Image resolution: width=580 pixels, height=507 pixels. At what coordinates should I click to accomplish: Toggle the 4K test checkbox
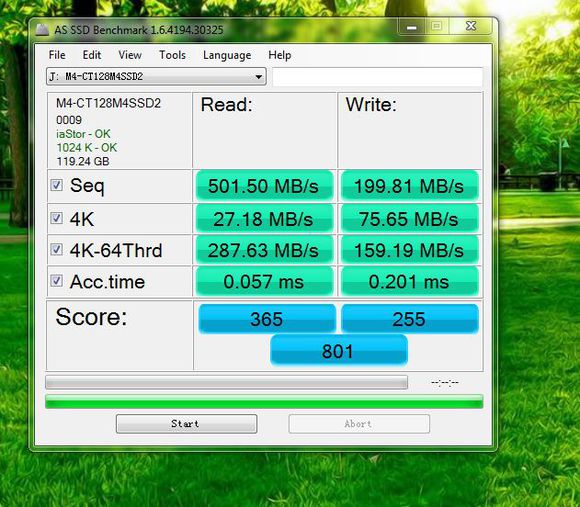click(x=56, y=218)
